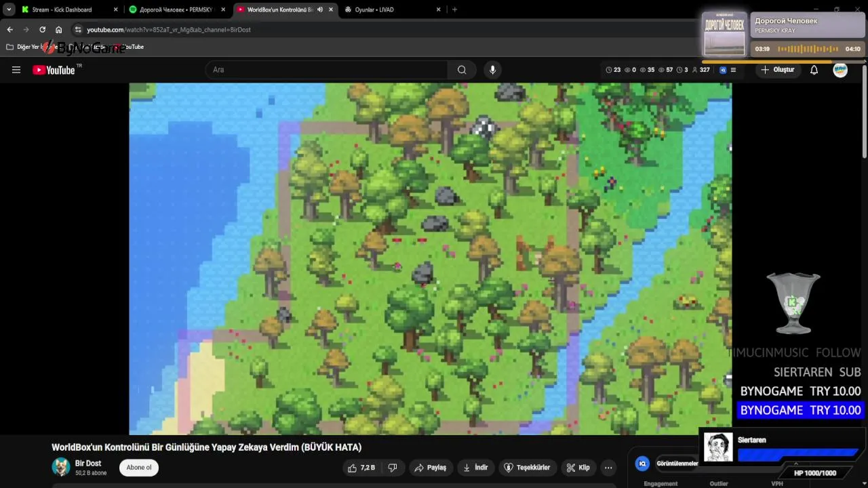Open the vidIQ stats list menu icon
The image size is (868, 488).
point(733,70)
